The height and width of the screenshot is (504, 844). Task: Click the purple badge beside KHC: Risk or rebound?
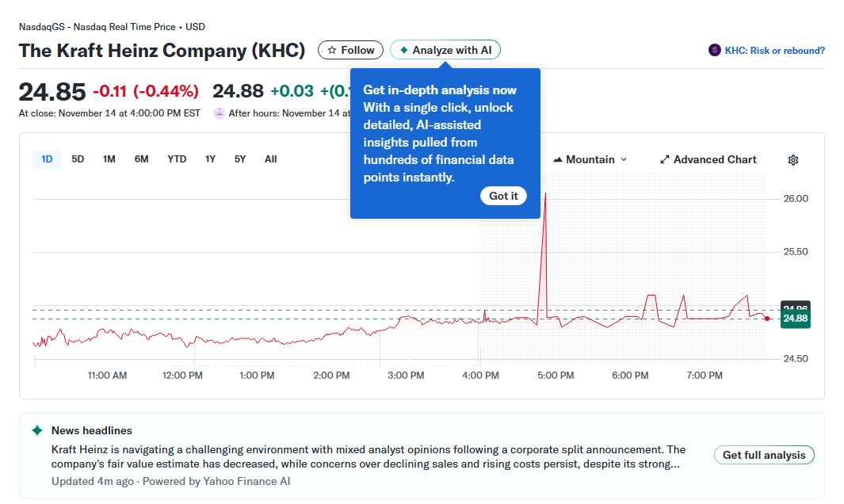pos(712,50)
